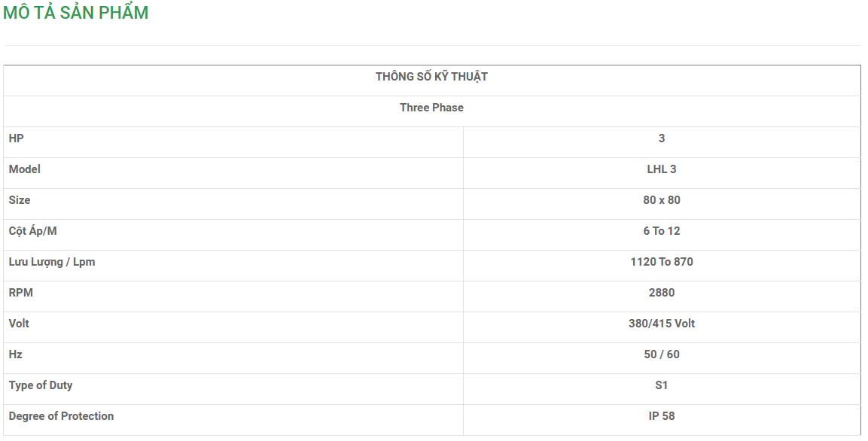This screenshot has height=441, width=868.
Task: Select the 2880 RPM value
Action: tap(661, 293)
